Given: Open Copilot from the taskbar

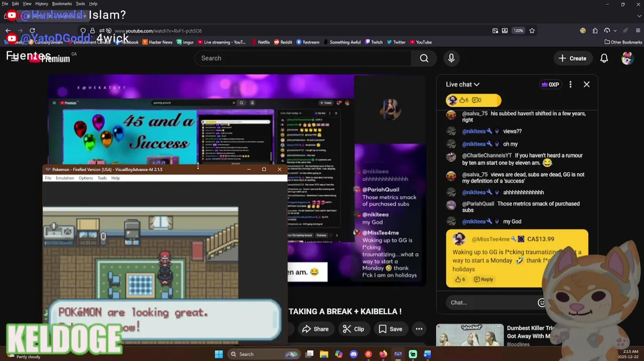Looking at the screenshot, I should (339, 354).
